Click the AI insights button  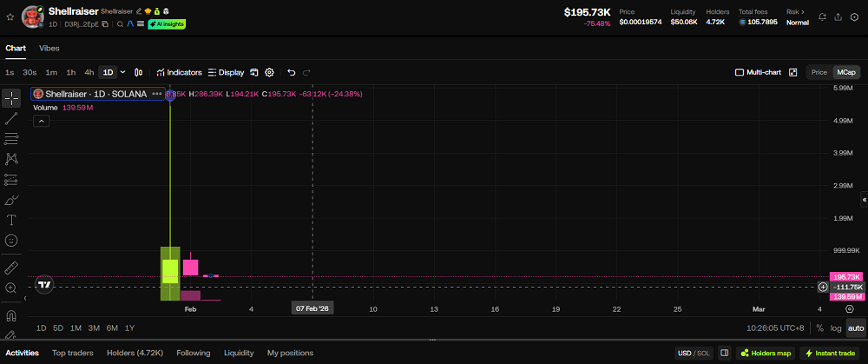(166, 24)
